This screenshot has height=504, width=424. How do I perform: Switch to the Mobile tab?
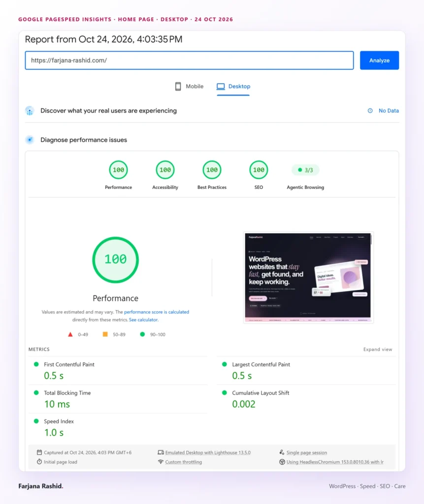[x=189, y=87]
